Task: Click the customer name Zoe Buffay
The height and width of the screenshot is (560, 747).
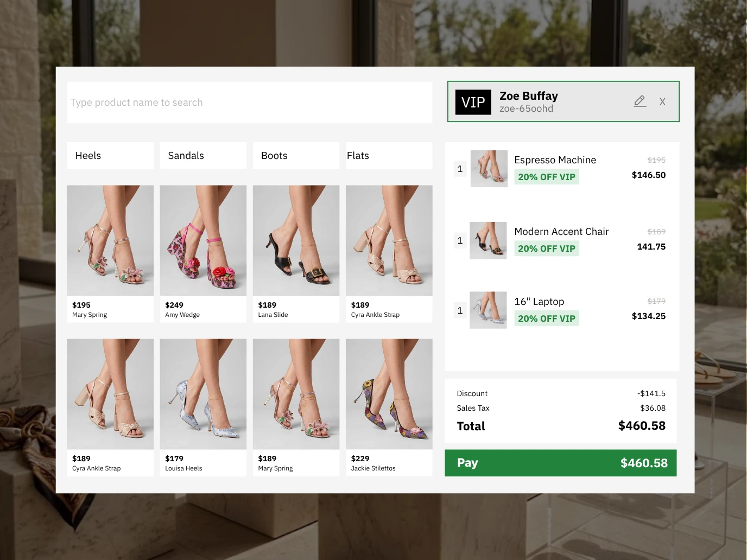Action: point(529,96)
